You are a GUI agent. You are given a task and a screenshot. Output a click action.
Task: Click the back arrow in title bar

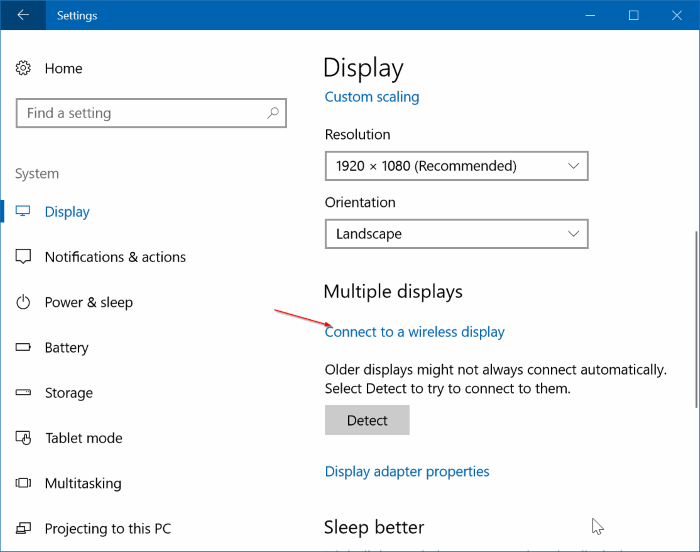pyautogui.click(x=24, y=15)
